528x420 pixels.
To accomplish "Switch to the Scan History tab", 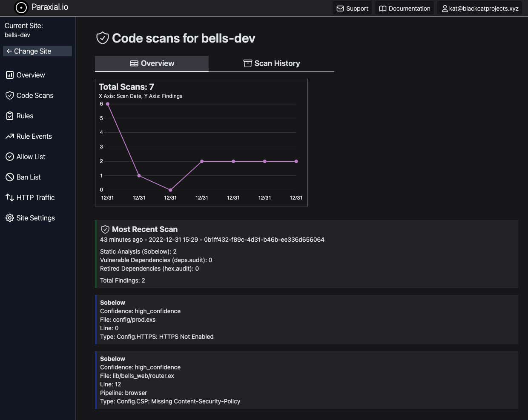I will (x=272, y=63).
